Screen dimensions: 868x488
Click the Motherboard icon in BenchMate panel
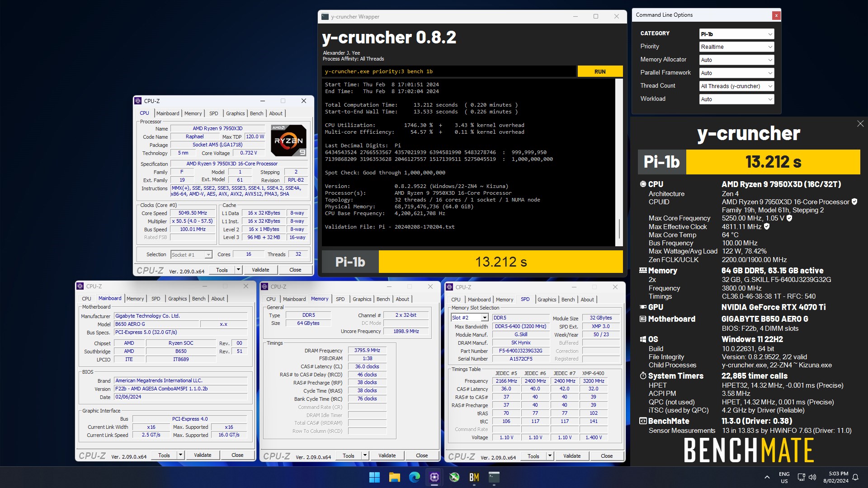(x=643, y=319)
